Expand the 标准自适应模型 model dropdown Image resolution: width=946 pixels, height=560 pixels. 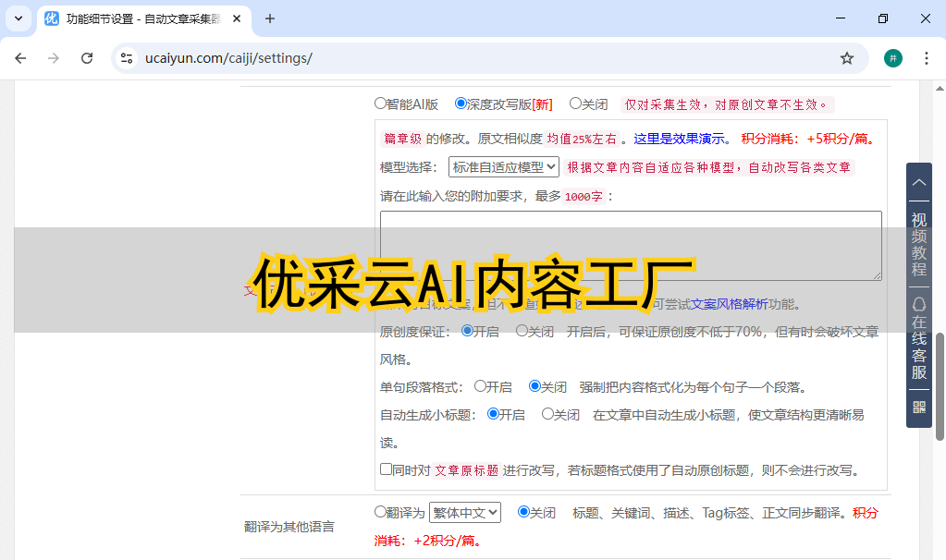503,167
